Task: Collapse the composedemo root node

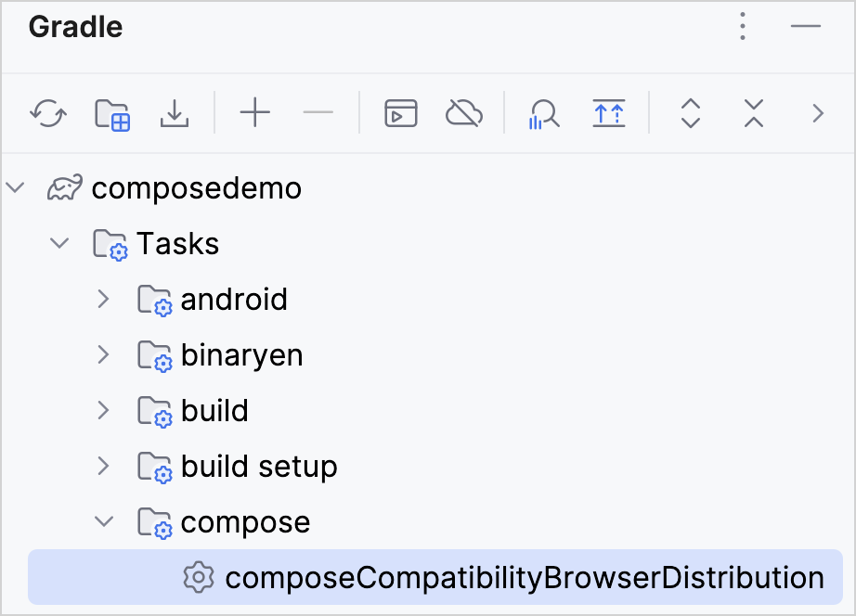Action: tap(15, 187)
